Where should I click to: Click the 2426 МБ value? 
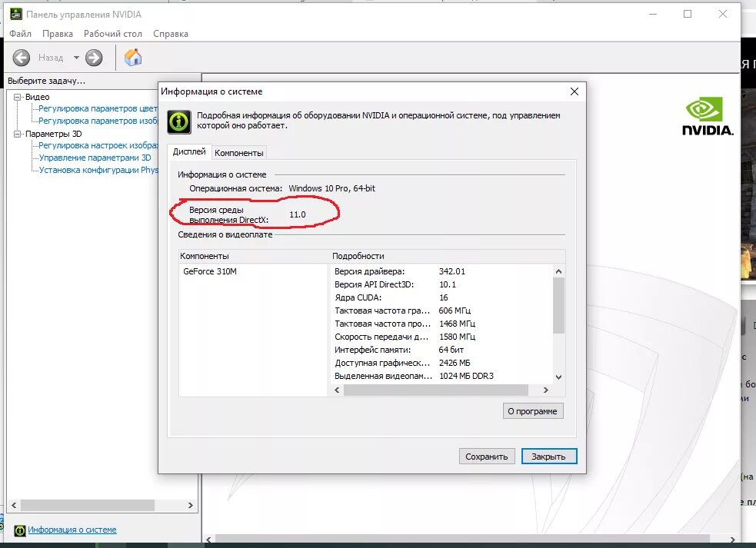pyautogui.click(x=455, y=363)
